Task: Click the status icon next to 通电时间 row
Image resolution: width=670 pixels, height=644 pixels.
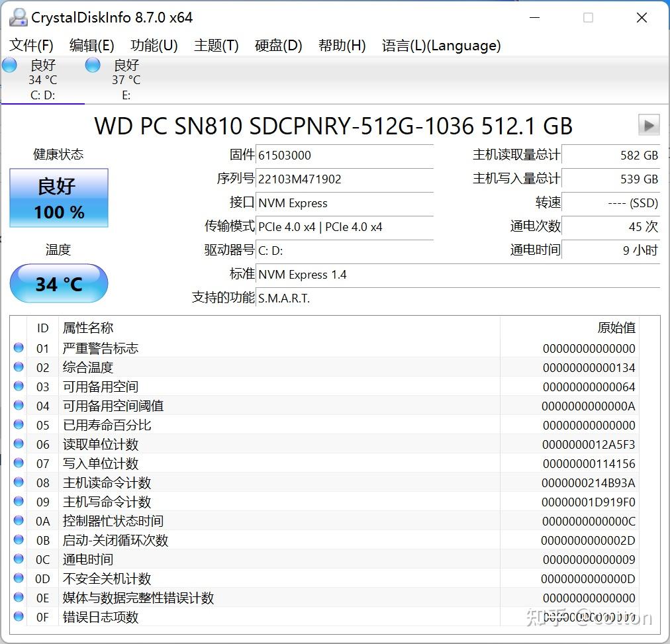Action: [18, 559]
